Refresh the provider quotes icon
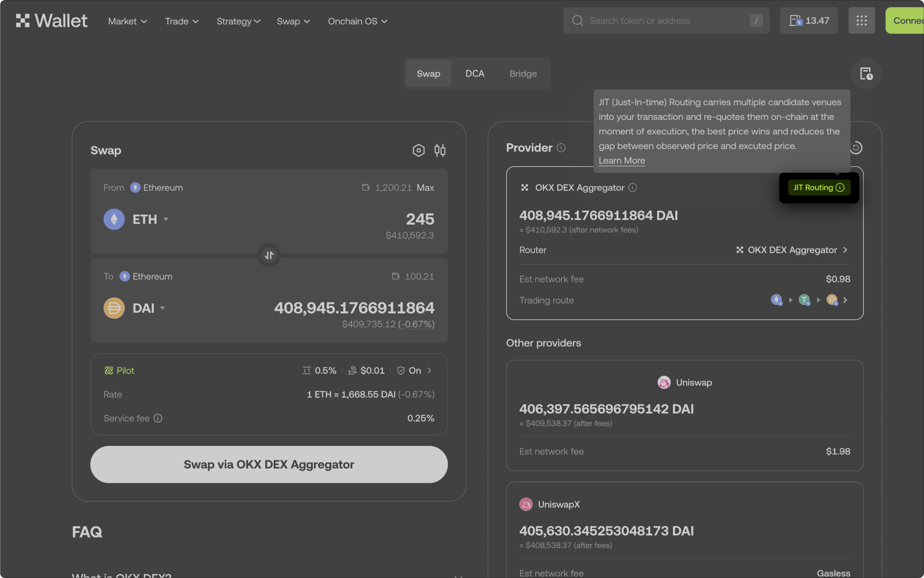 856,148
